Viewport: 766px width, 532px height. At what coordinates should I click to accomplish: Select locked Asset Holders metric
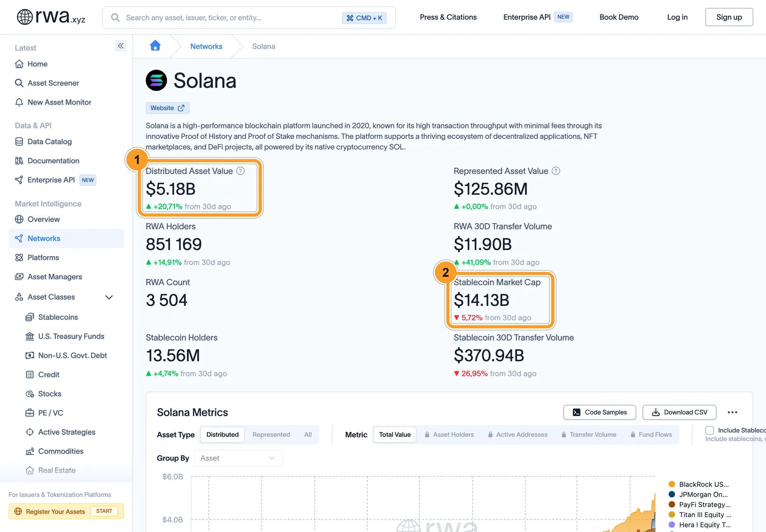(x=449, y=435)
